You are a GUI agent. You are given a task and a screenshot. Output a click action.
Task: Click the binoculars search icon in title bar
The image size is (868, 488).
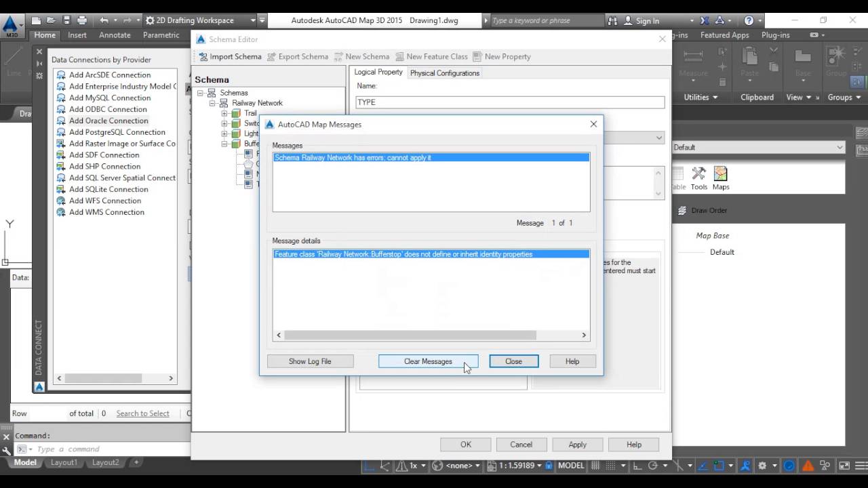(613, 20)
